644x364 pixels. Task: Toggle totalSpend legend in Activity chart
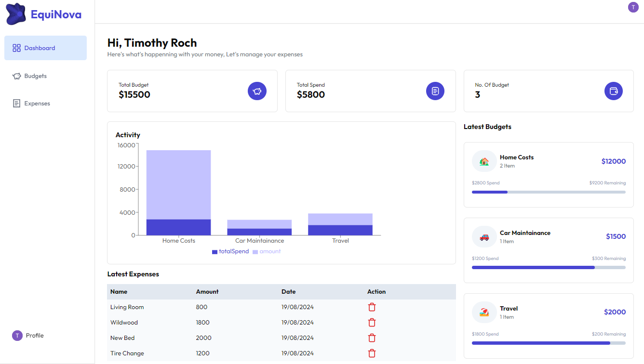tap(230, 251)
